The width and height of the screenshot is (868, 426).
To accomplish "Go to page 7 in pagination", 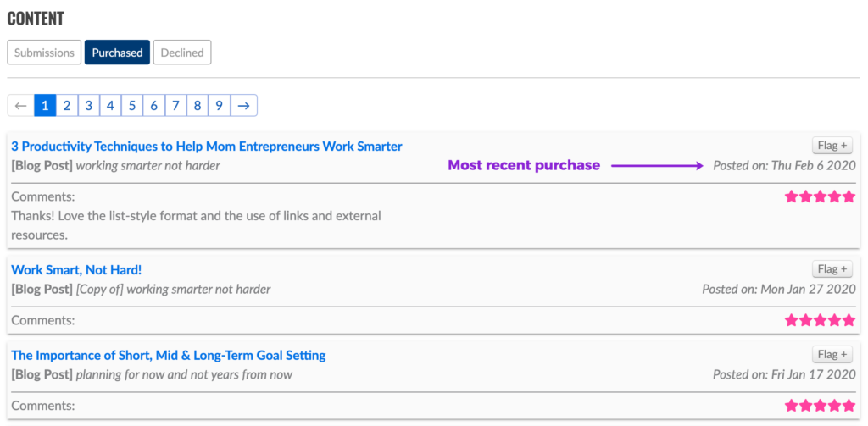I will point(175,106).
